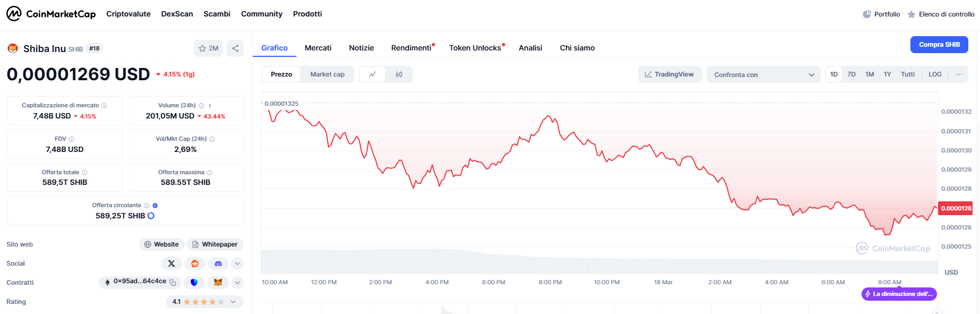The height and width of the screenshot is (314, 980).
Task: Open the Whitepaper link
Action: pos(215,244)
